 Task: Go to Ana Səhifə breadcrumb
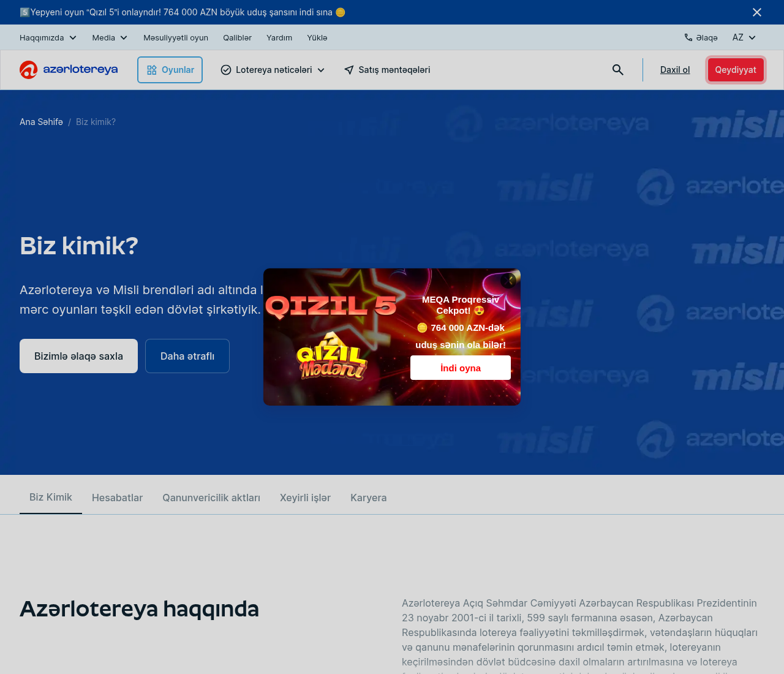click(41, 122)
